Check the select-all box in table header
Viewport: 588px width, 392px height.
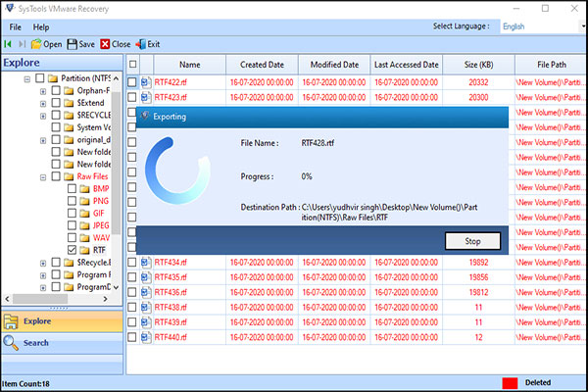point(132,65)
